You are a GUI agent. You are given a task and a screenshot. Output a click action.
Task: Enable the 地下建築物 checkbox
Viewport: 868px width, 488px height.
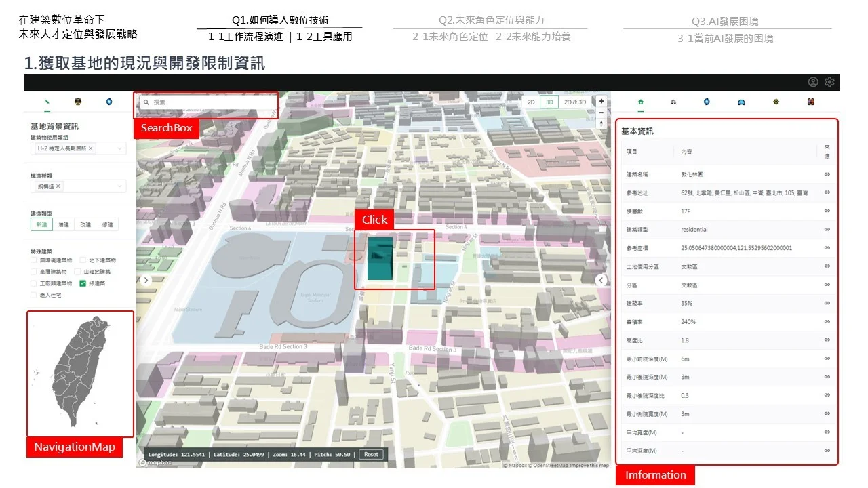point(83,260)
